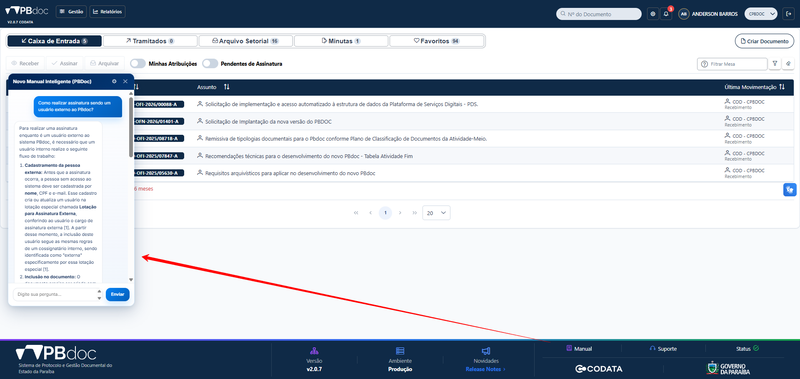Screen dimensions: 800x379
Task: Click the blue accessibility sign-language widget
Action: click(x=790, y=190)
